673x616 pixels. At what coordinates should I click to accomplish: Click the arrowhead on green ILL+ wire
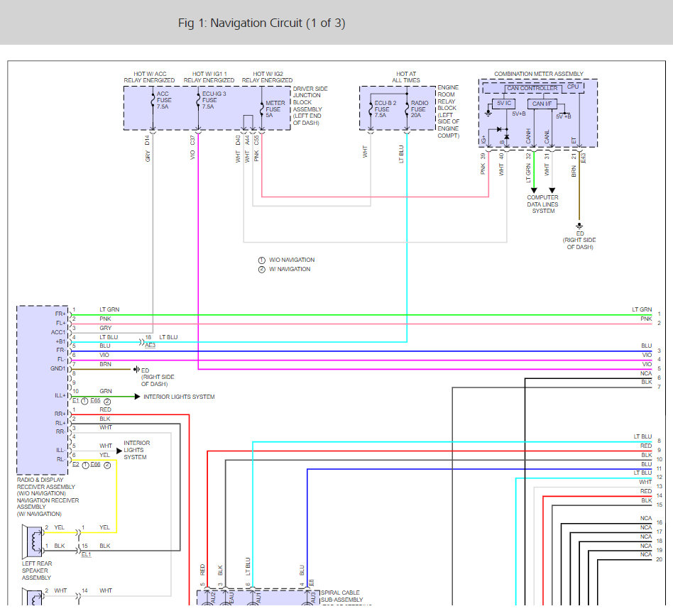tap(137, 397)
